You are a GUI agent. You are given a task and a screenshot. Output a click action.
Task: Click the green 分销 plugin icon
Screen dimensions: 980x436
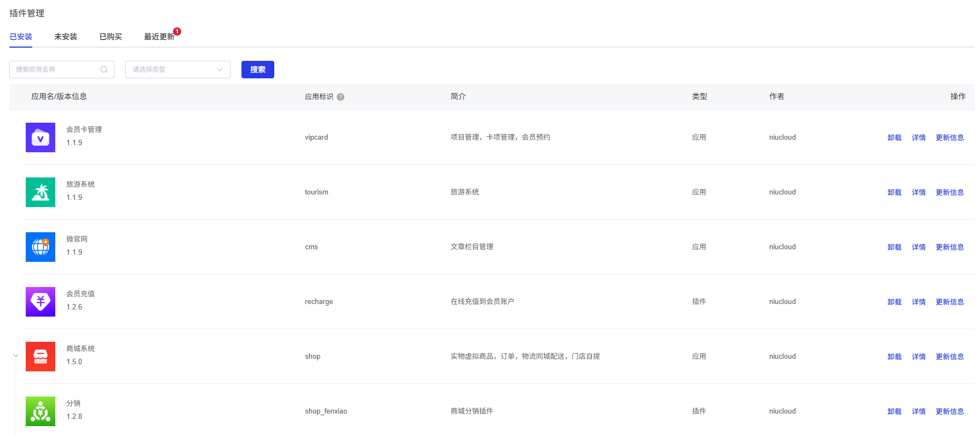[x=41, y=411]
